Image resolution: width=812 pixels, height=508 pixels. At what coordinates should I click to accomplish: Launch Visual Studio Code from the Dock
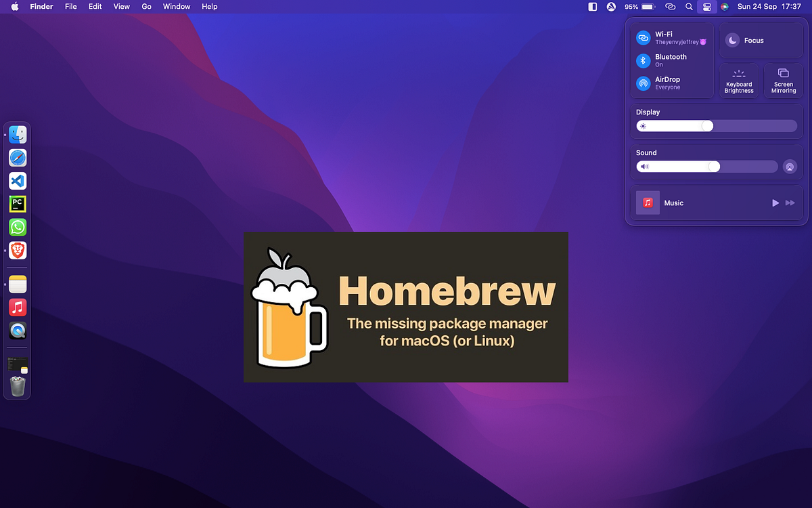pyautogui.click(x=17, y=180)
